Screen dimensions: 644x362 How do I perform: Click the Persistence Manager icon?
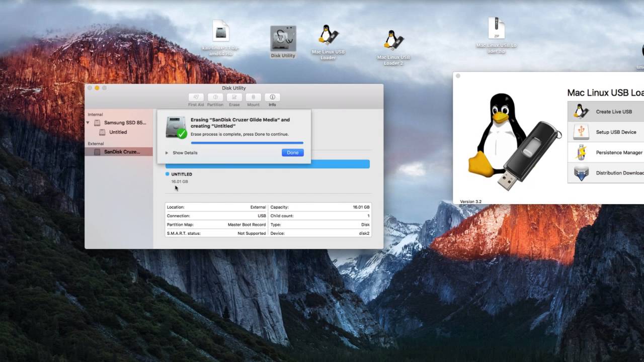[581, 152]
